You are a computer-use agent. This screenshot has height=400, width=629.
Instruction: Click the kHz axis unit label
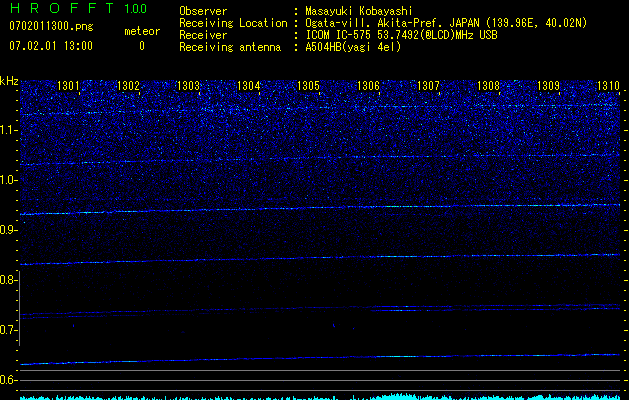9,81
